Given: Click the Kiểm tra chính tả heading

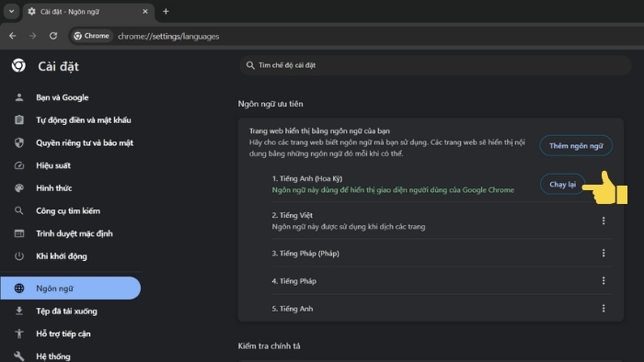Looking at the screenshot, I should pyautogui.click(x=269, y=346).
